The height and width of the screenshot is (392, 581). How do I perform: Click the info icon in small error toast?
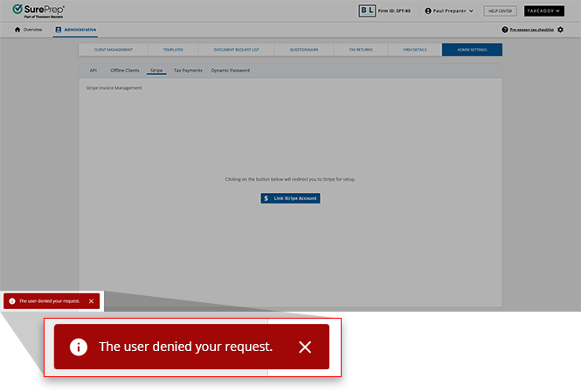click(x=12, y=301)
